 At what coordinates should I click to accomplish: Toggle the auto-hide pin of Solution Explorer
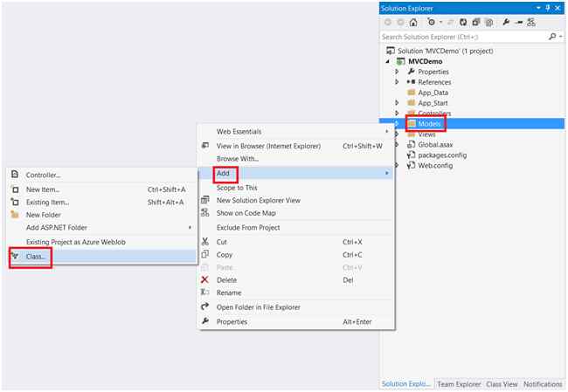(548, 8)
